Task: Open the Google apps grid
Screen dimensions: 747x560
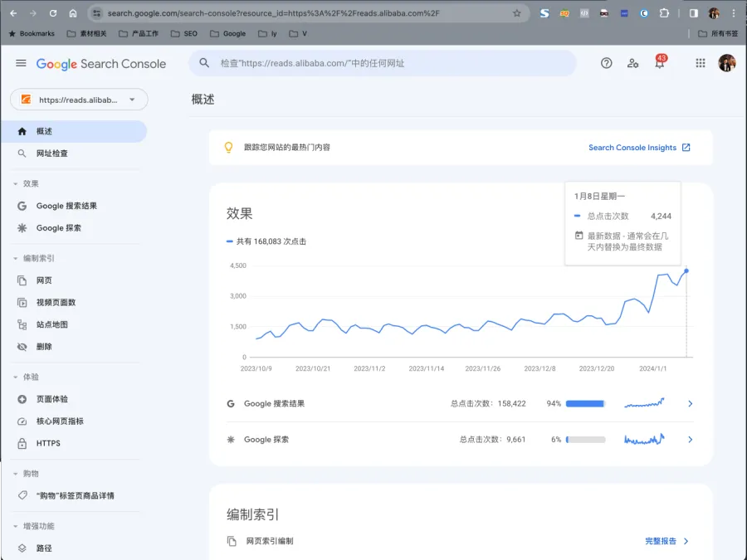Action: click(x=700, y=63)
